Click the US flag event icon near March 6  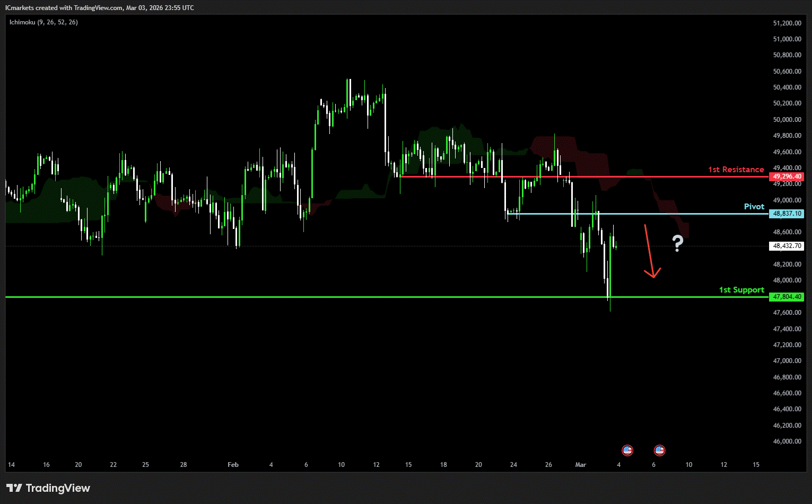pyautogui.click(x=659, y=450)
